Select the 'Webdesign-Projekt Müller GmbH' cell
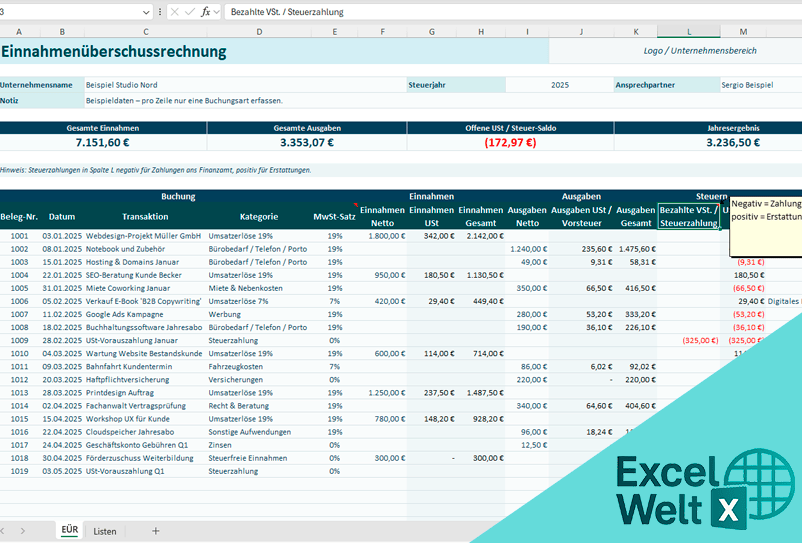 point(145,236)
